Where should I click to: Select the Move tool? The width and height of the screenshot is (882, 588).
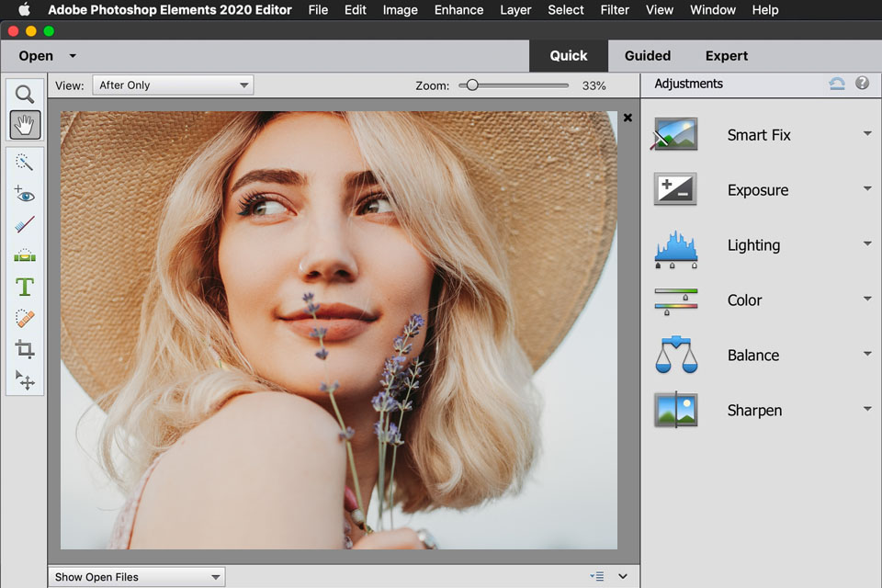tap(25, 380)
